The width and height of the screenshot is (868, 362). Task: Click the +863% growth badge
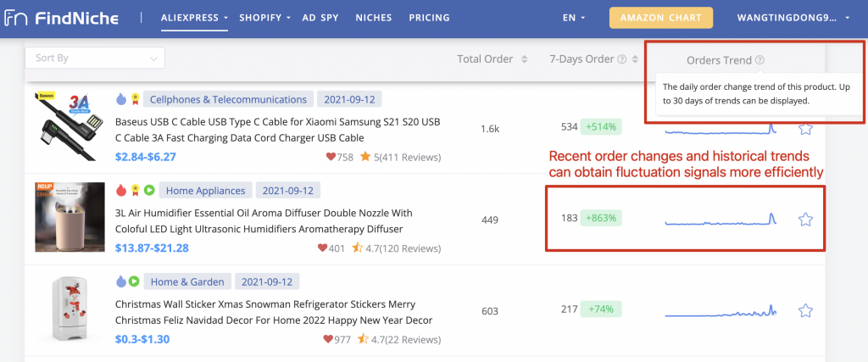coord(601,218)
